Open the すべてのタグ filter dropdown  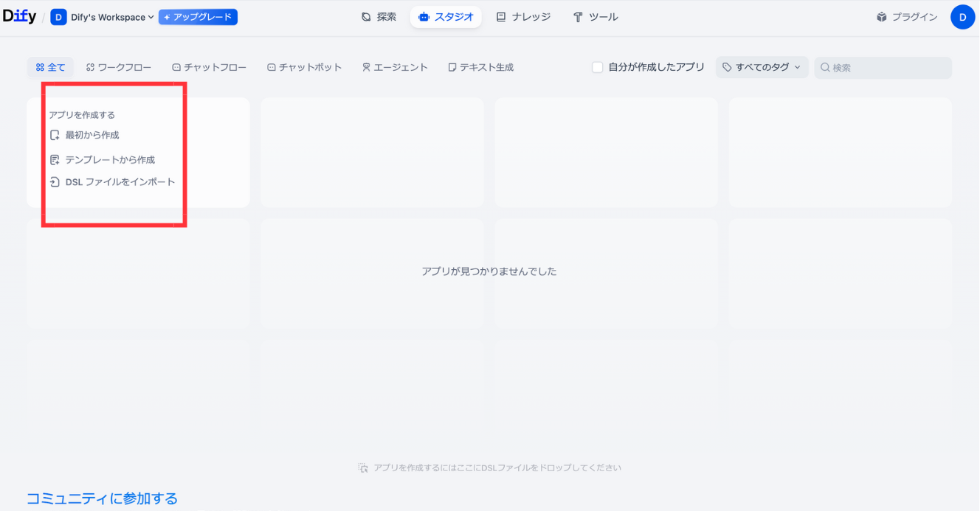(x=762, y=68)
